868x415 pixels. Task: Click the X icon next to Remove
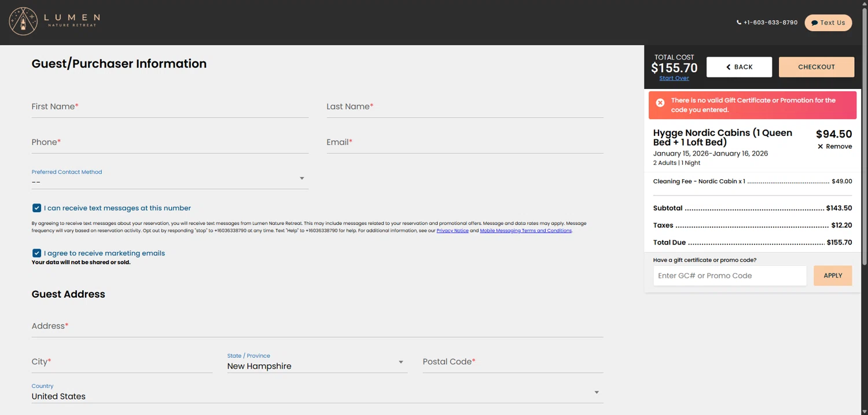point(820,146)
